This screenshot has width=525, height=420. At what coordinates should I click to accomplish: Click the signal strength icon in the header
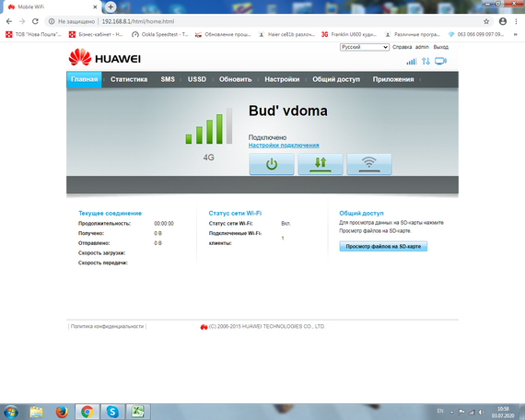(412, 62)
